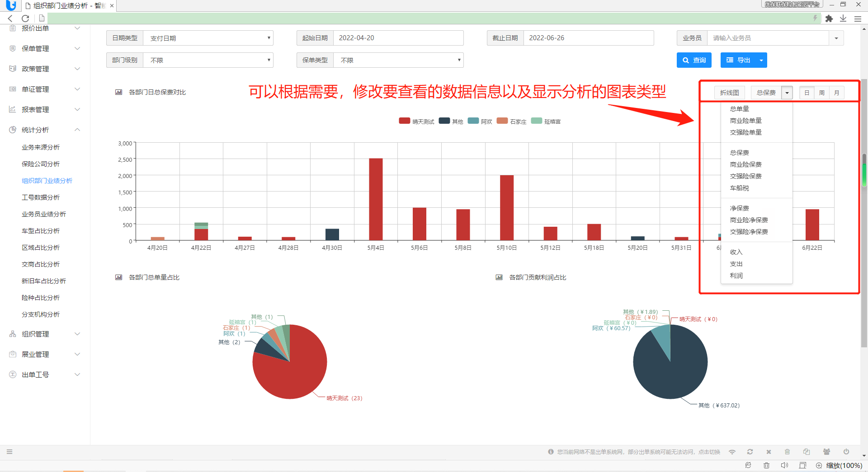Select 商业险保费 from the metric menu
868x472 pixels.
click(746, 164)
